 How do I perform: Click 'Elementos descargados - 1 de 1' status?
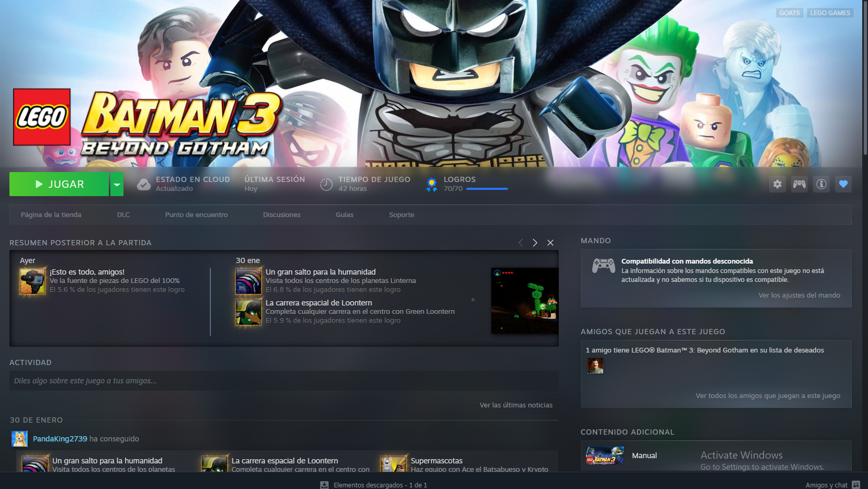[380, 485]
